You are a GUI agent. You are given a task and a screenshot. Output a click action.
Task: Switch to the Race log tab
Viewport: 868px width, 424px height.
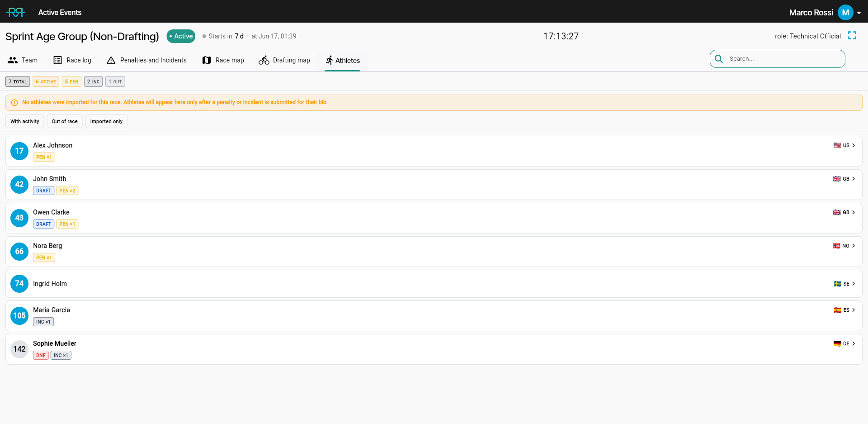(x=72, y=60)
